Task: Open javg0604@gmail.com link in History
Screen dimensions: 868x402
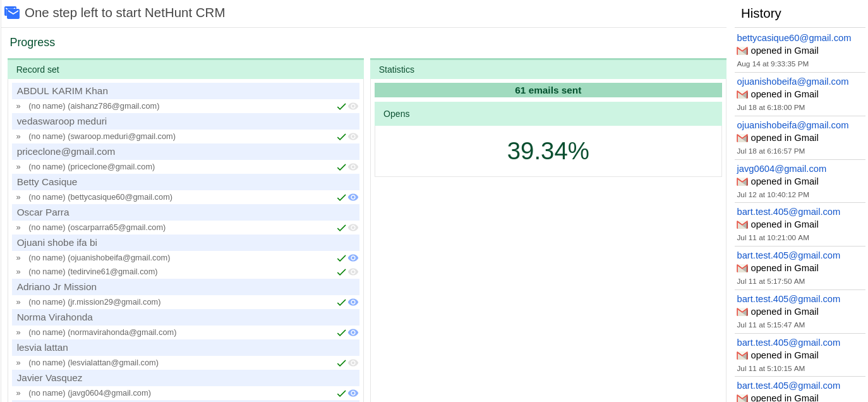Action: (x=781, y=169)
